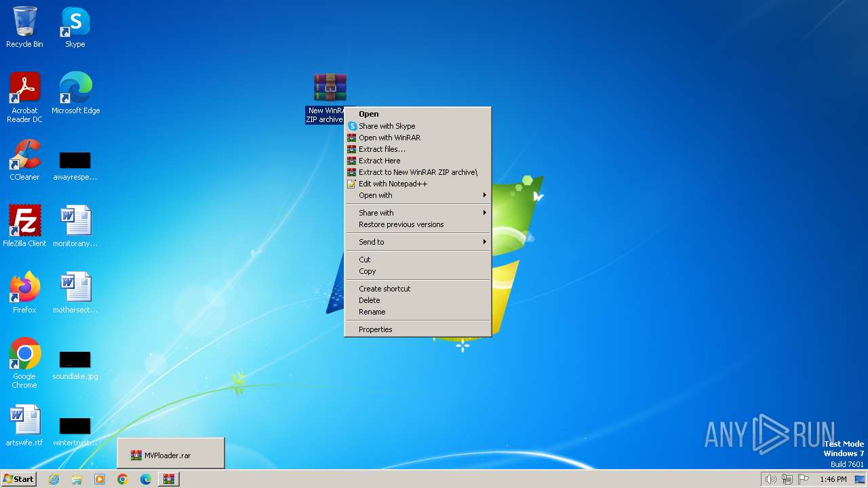Select the MVPloader.rar taskbar preview
This screenshot has height=488, width=868.
point(170,453)
